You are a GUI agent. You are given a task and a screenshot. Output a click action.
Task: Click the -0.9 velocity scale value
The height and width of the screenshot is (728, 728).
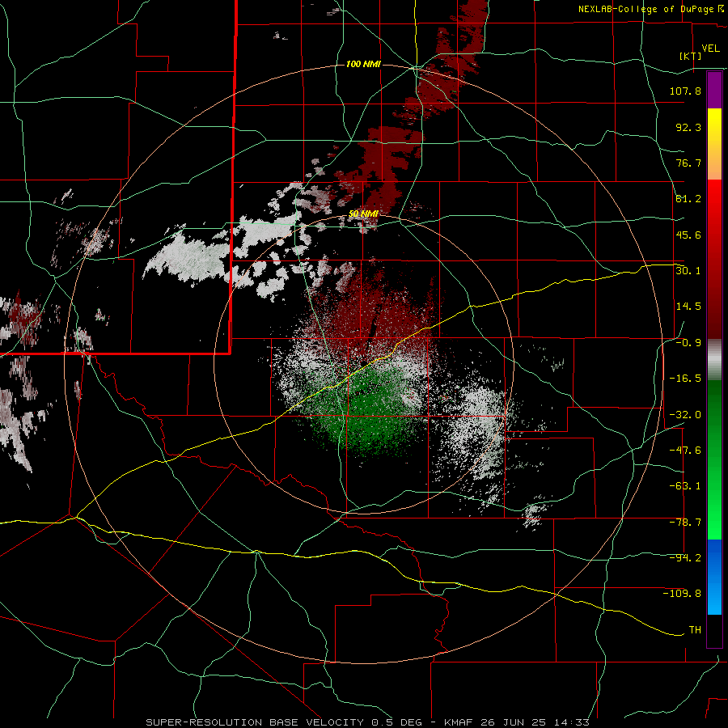[688, 343]
